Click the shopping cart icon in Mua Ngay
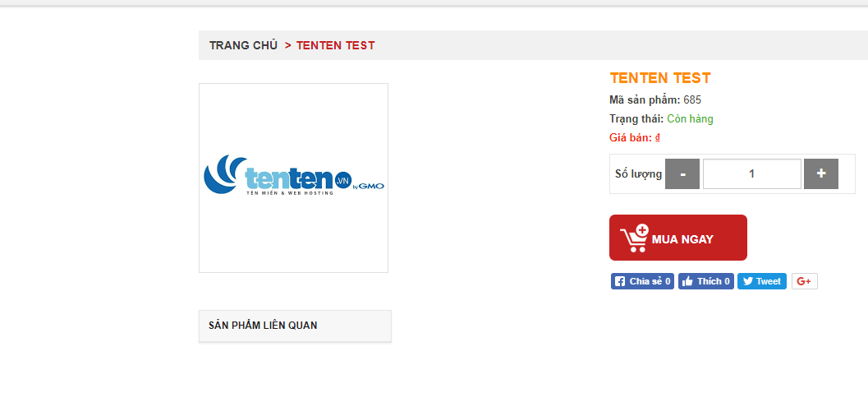868x393 pixels. click(x=634, y=238)
